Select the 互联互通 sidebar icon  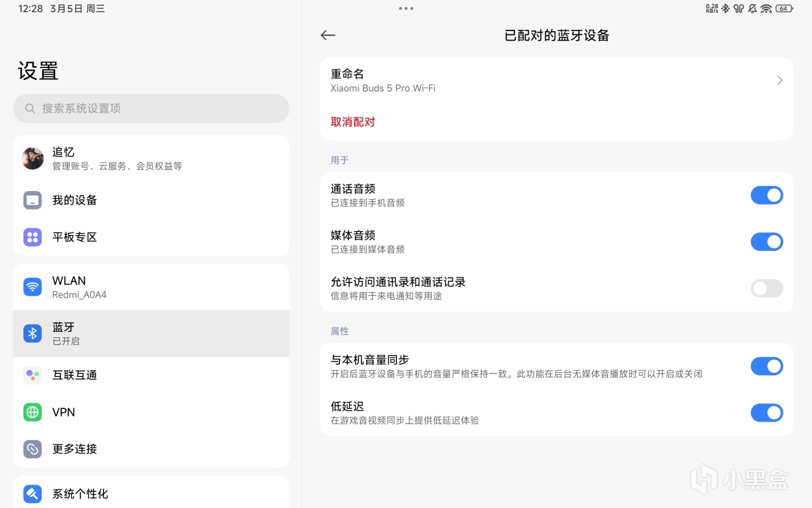tap(32, 375)
